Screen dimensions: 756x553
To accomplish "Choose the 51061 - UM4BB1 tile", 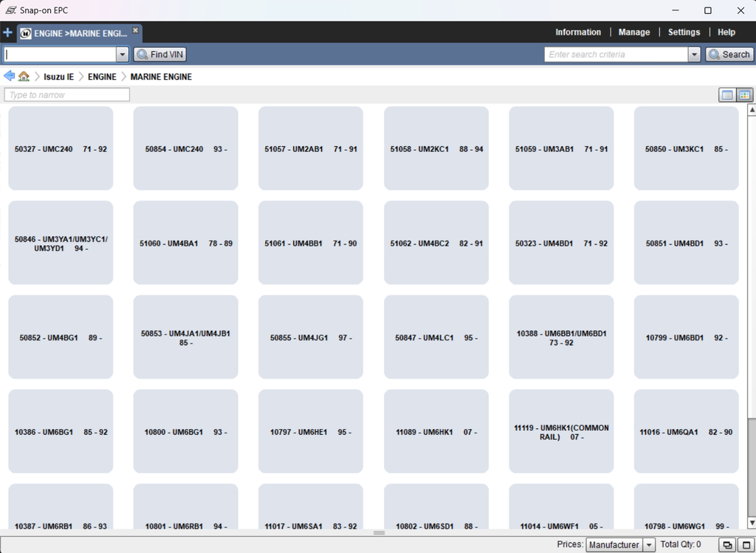I will 311,243.
